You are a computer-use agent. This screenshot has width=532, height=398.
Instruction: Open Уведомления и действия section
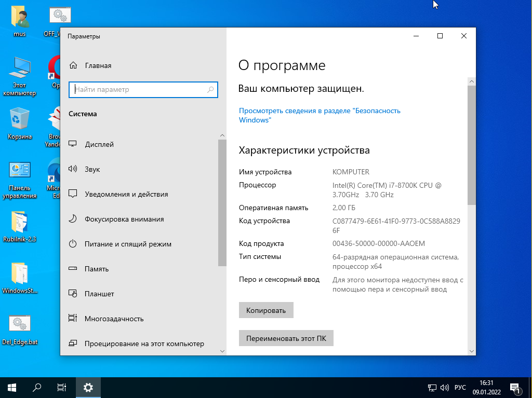coord(126,194)
